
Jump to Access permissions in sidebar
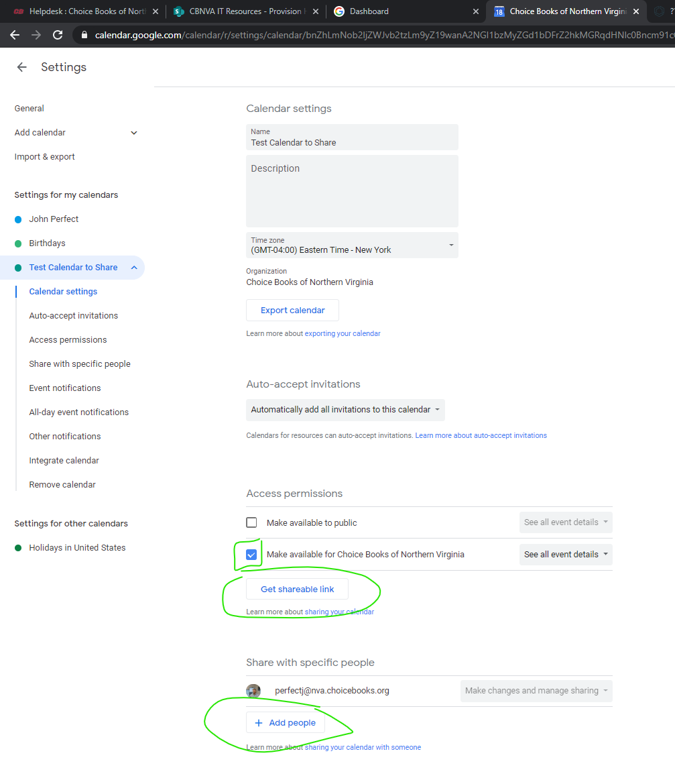(x=68, y=340)
